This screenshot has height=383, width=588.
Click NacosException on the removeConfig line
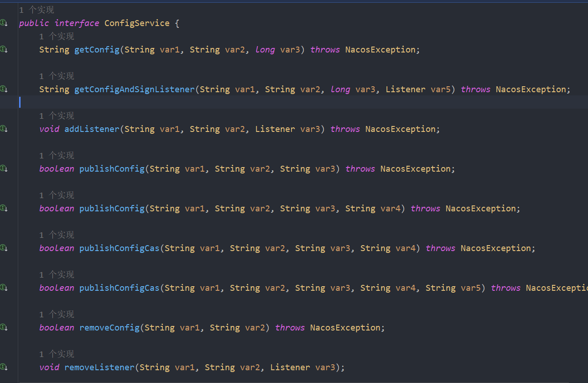[x=345, y=328]
